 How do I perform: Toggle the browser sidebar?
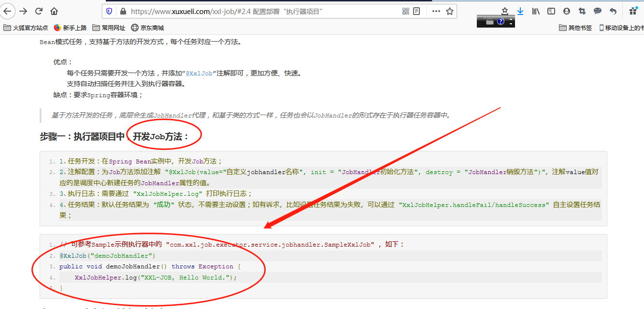[551, 11]
